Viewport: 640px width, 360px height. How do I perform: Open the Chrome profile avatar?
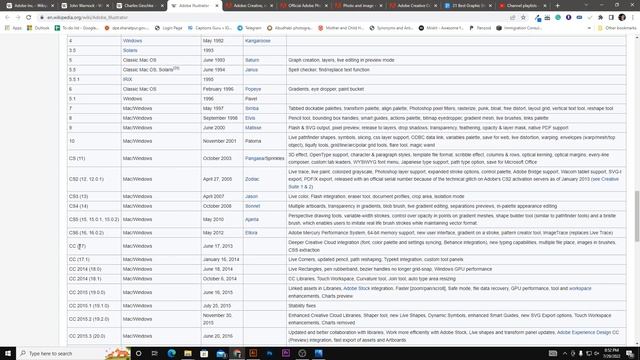[622, 18]
